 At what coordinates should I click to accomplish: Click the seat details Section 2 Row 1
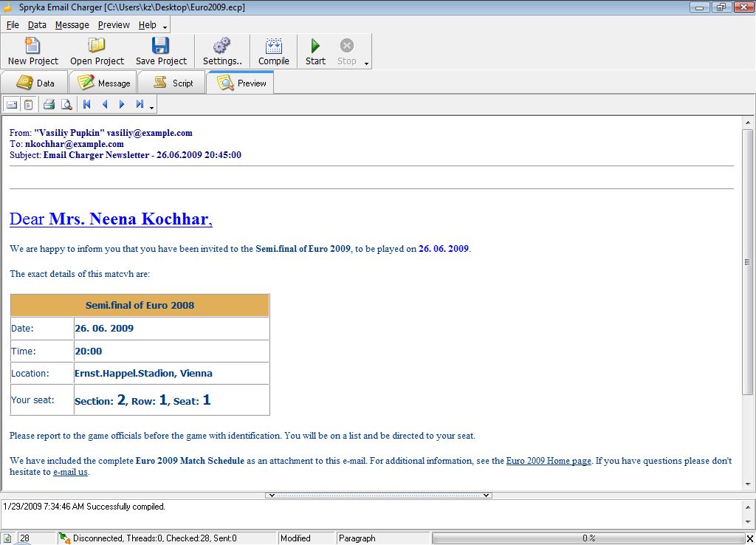click(142, 400)
